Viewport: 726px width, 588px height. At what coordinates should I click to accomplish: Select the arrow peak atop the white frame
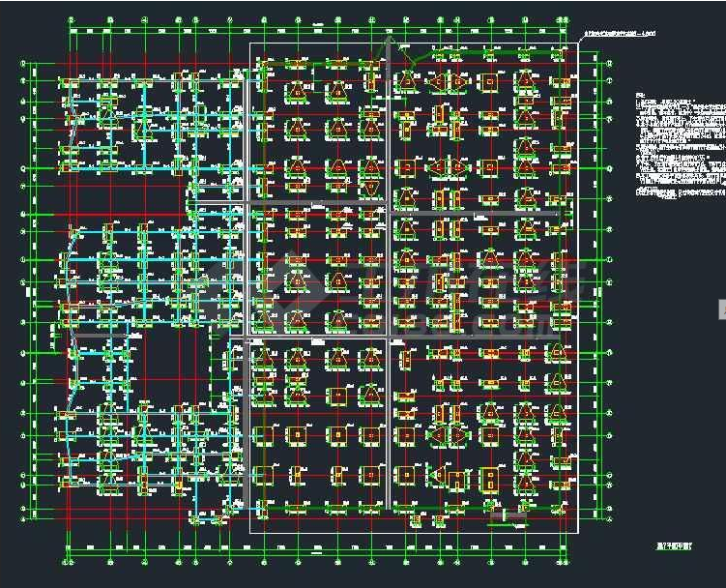pos(389,40)
